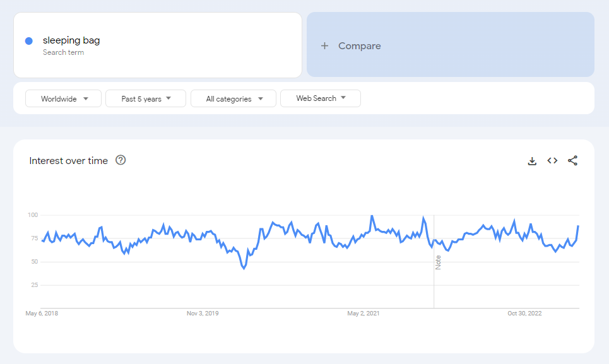Click the plus icon in the Compare box
Image resolution: width=609 pixels, height=364 pixels.
(x=324, y=45)
